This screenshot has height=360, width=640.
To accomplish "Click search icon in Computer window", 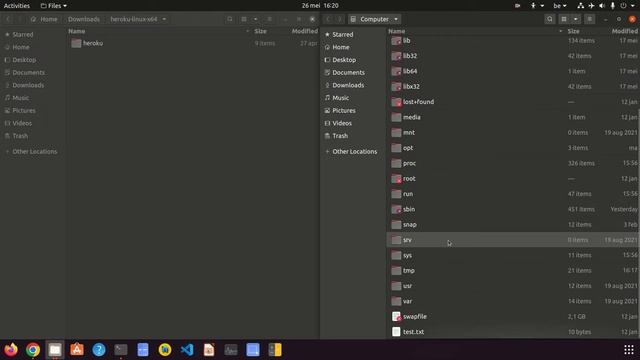I will click(550, 19).
